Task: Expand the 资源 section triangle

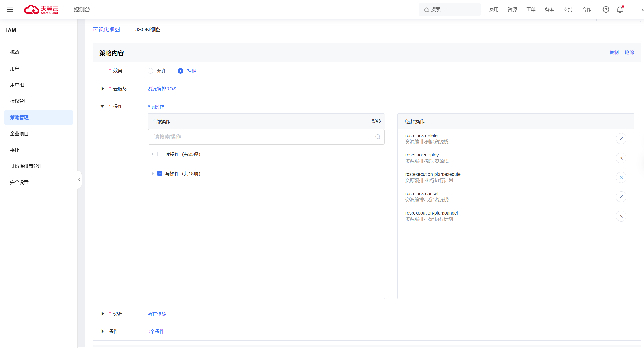Action: [103, 314]
